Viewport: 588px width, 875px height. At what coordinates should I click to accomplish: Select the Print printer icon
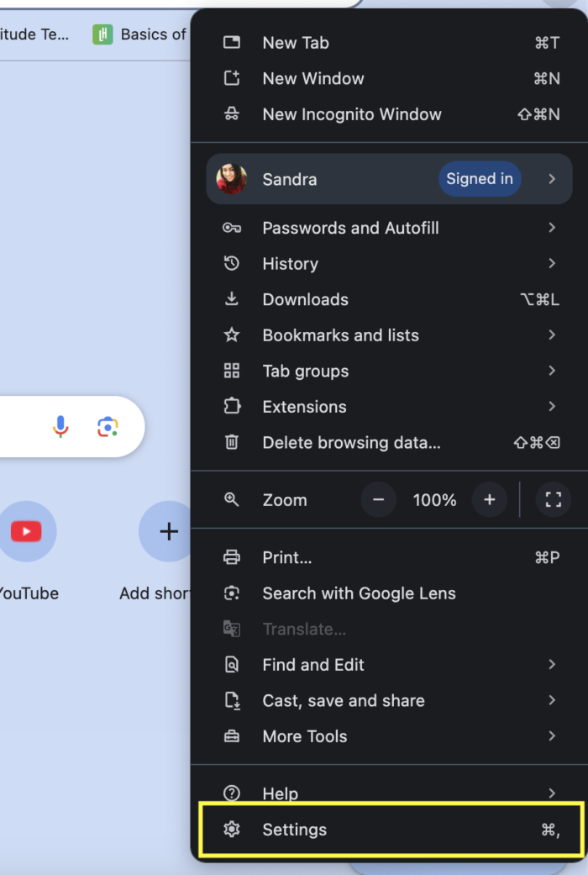232,557
